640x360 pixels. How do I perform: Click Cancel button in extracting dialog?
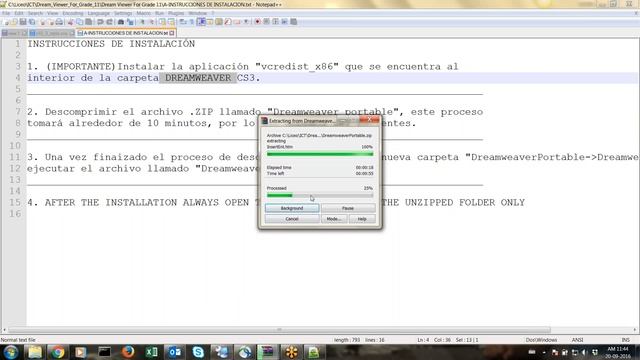point(292,219)
